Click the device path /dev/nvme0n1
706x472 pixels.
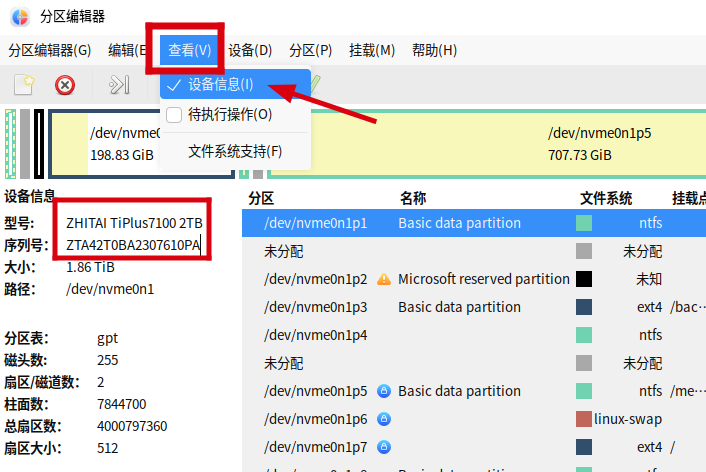click(110, 289)
